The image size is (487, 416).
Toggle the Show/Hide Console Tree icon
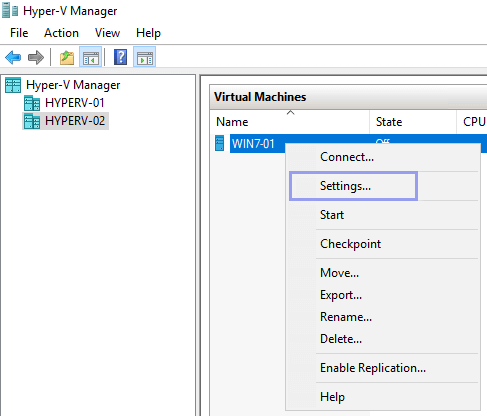(x=91, y=57)
